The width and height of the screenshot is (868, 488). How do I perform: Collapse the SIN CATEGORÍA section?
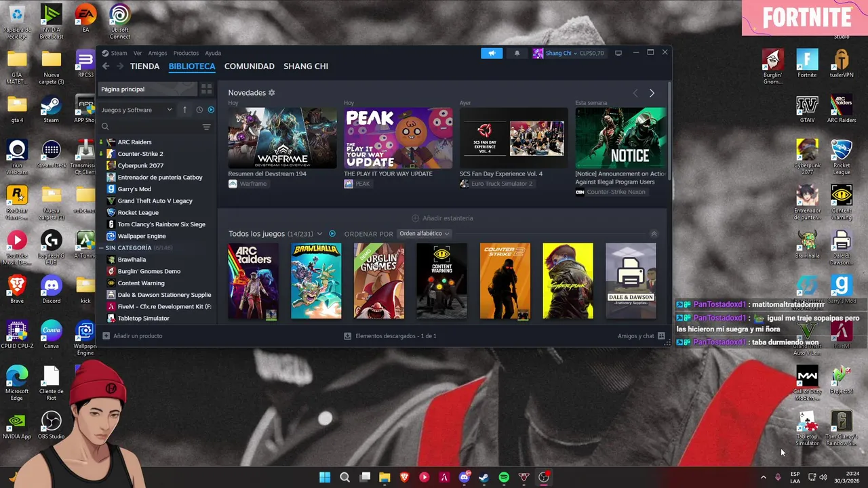coord(102,248)
